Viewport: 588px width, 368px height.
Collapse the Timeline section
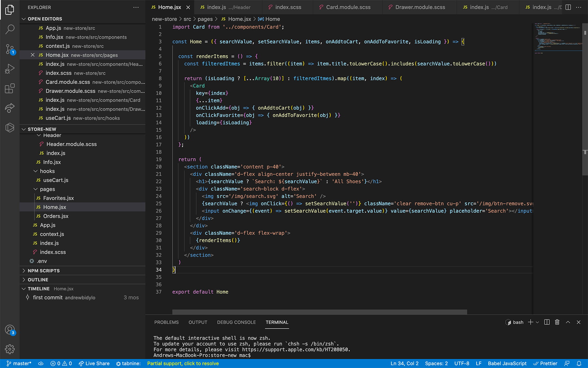coord(82,289)
